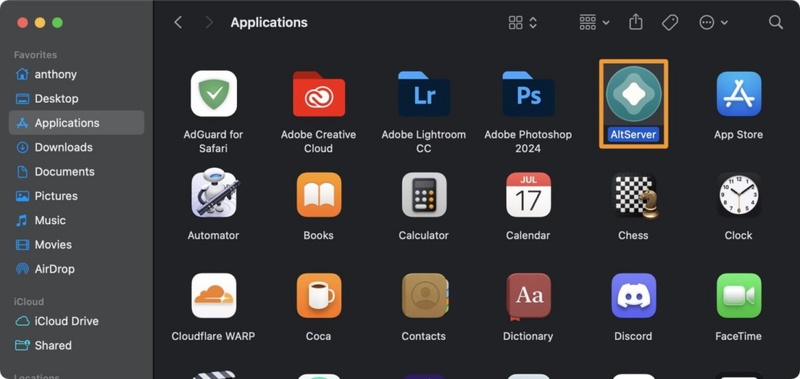Viewport: 800px width, 379px height.
Task: Open Music in the sidebar
Action: point(77,220)
